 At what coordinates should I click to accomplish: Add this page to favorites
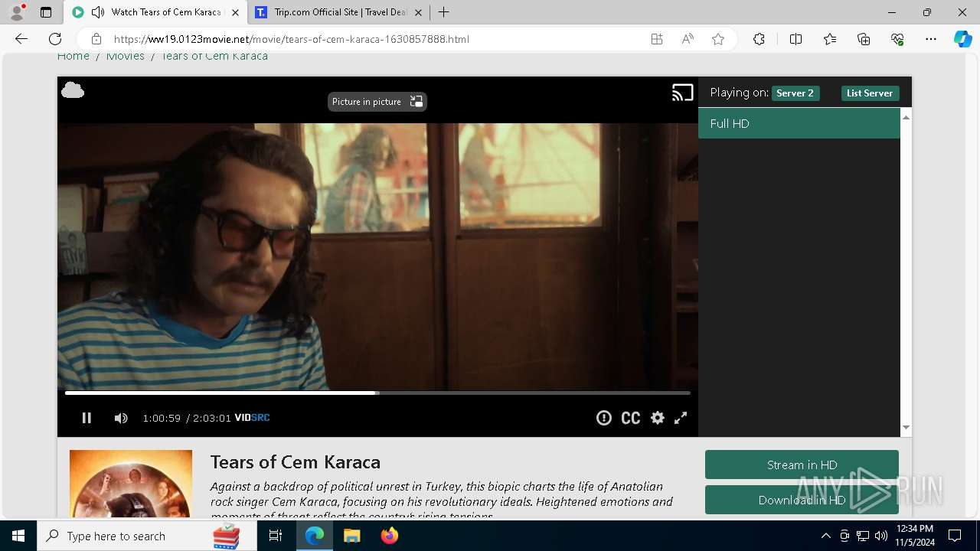(718, 39)
